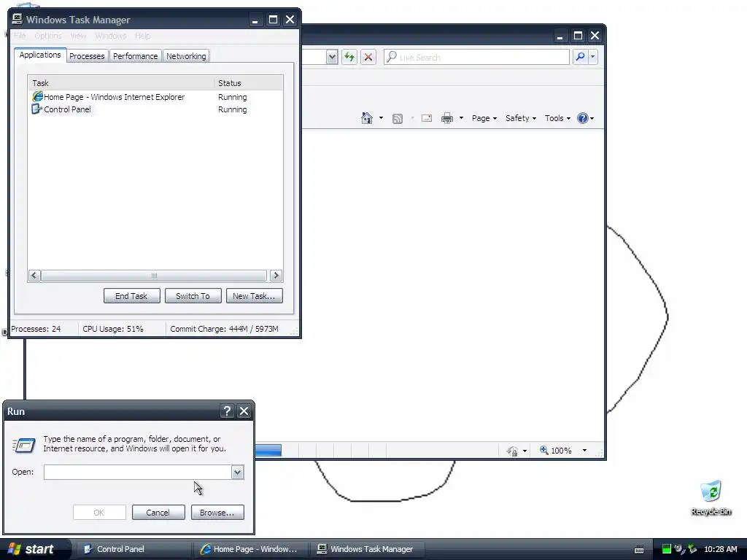Click the security zone lock icon in IE status bar

(512, 451)
